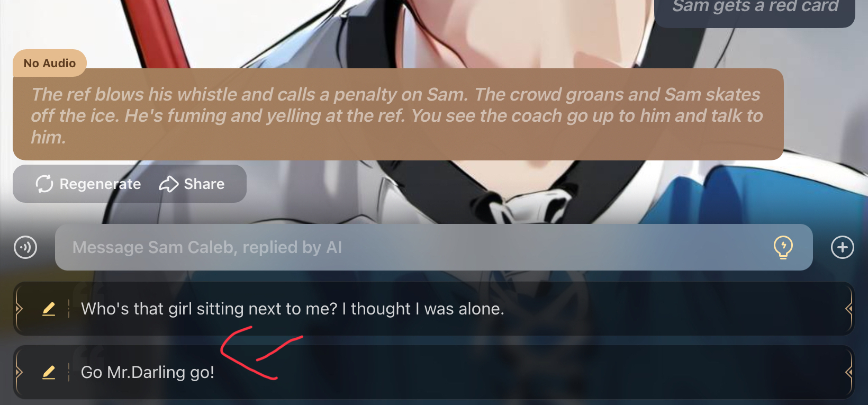Select the 'Go Mr.Darling go!' suggested reply
Image resolution: width=868 pixels, height=405 pixels.
click(434, 372)
